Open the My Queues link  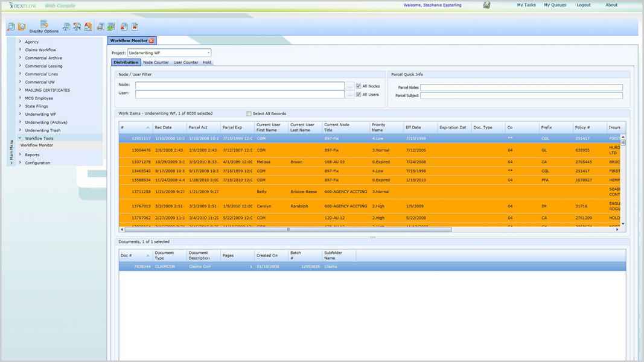tap(555, 5)
